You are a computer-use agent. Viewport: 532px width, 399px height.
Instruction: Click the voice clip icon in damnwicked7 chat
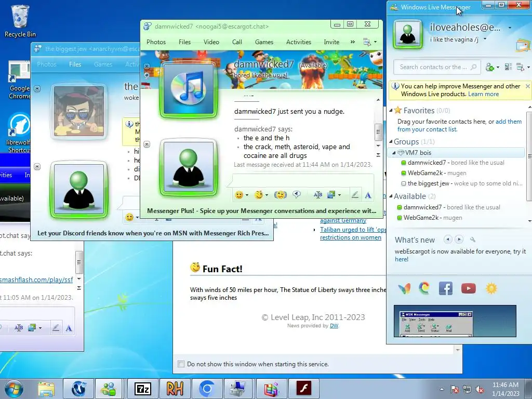click(297, 194)
